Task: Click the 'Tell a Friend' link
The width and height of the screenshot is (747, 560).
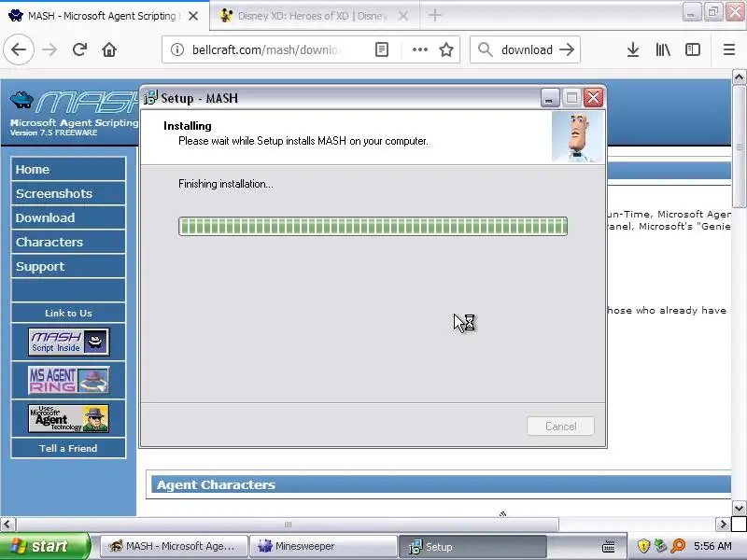Action: [x=68, y=448]
